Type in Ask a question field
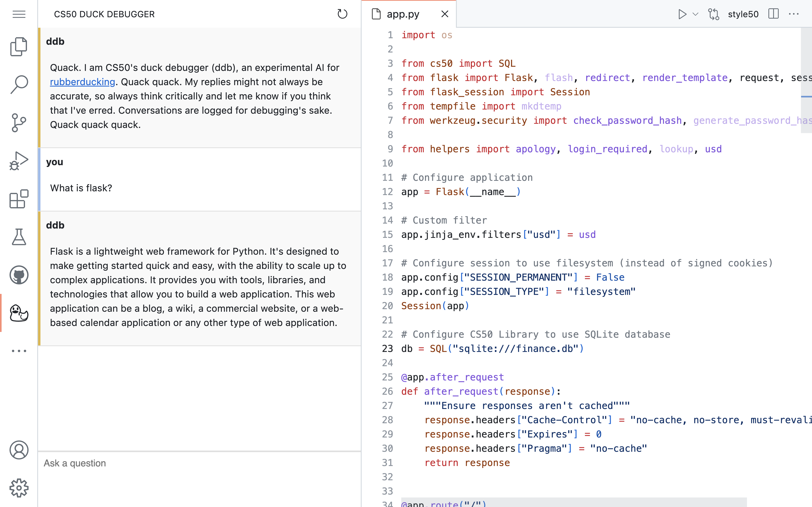 (x=199, y=463)
